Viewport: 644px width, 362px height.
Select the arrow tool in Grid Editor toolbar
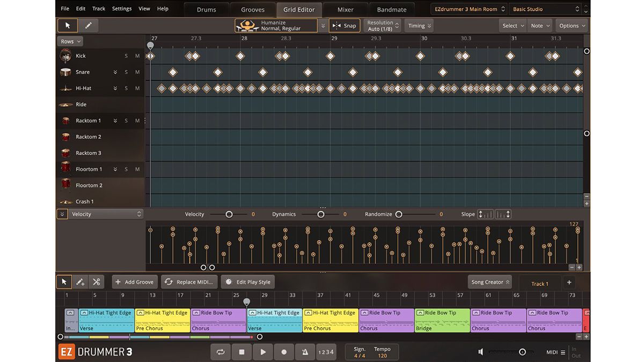coord(68,25)
